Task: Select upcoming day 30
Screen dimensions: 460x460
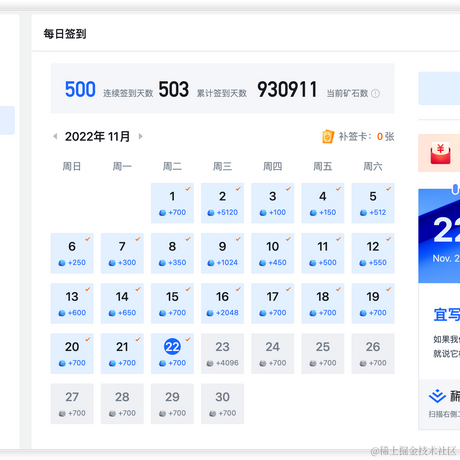Action: [222, 404]
